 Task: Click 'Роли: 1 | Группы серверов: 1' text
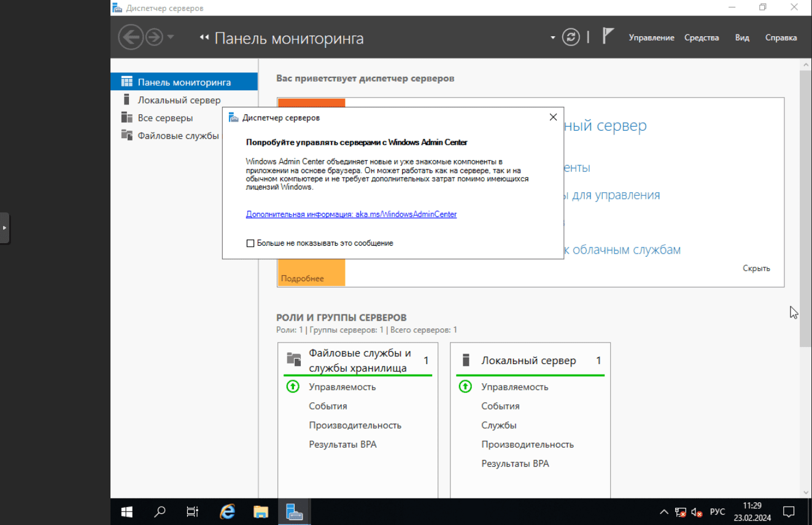(330, 330)
